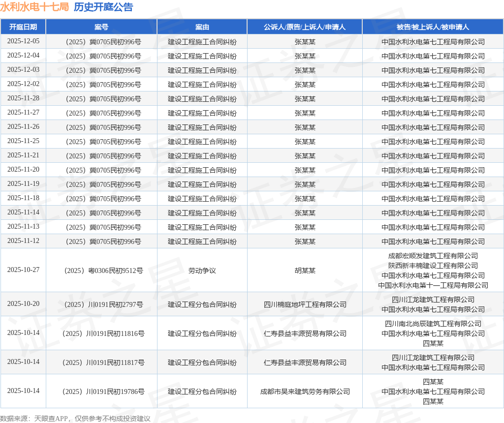The width and height of the screenshot is (504, 423).
Task: Click plaintiff 张某某 in the 2025-11-19 row
Action: point(305,184)
